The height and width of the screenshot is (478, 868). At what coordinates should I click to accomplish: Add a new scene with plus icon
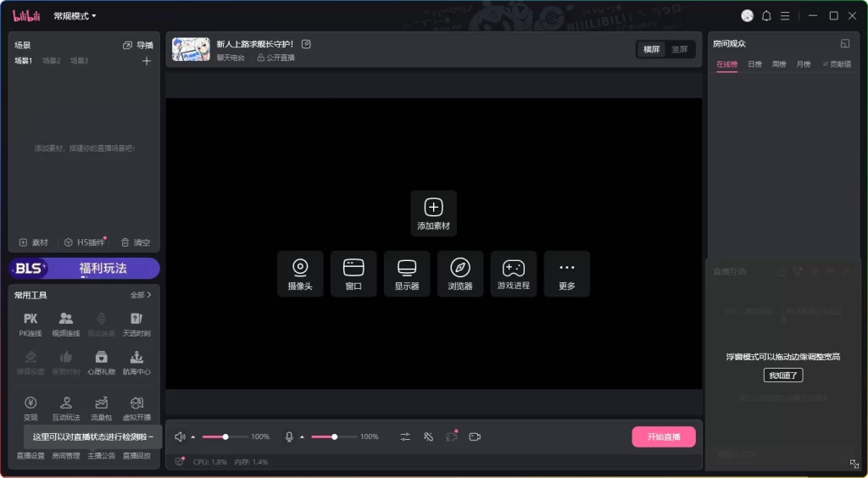pyautogui.click(x=147, y=61)
